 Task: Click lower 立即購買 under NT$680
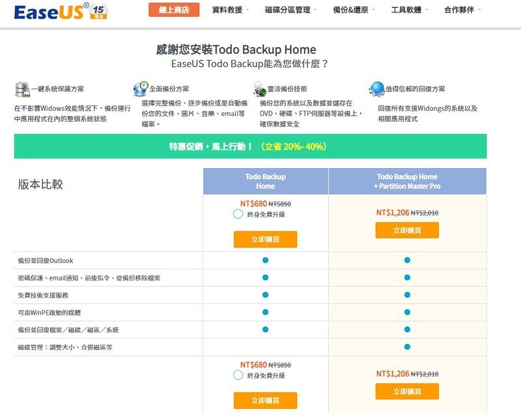(x=265, y=400)
